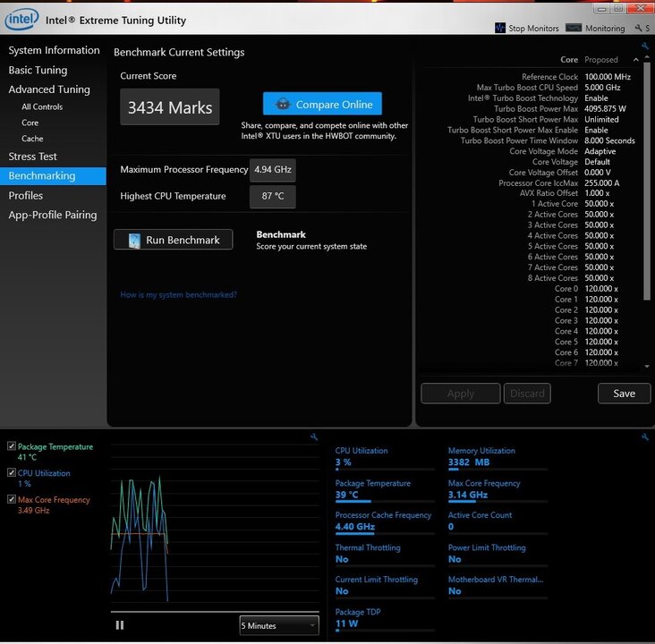655x644 pixels.
Task: Click CPU Utilization 3 % readout
Action: pyautogui.click(x=343, y=462)
